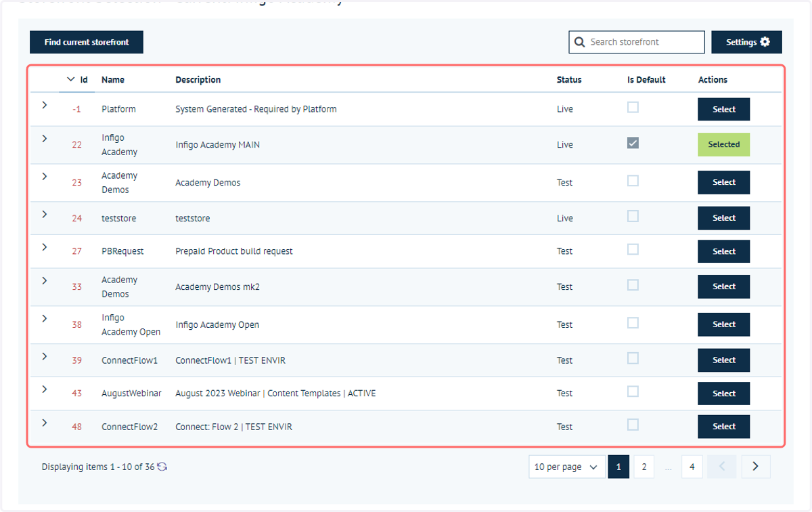This screenshot has width=812, height=512.
Task: Click storefront id -1 link
Action: (x=76, y=109)
